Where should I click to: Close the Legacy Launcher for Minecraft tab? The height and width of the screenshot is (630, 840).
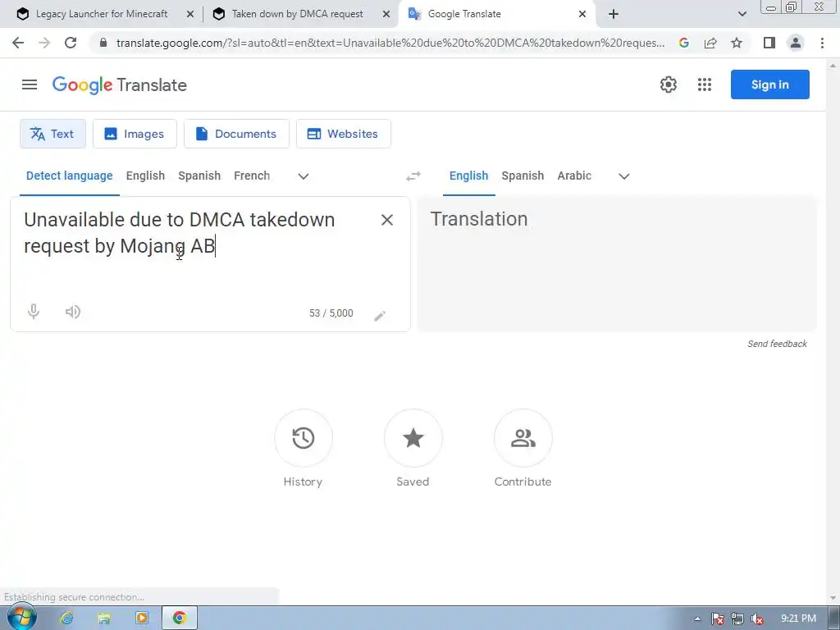click(189, 14)
